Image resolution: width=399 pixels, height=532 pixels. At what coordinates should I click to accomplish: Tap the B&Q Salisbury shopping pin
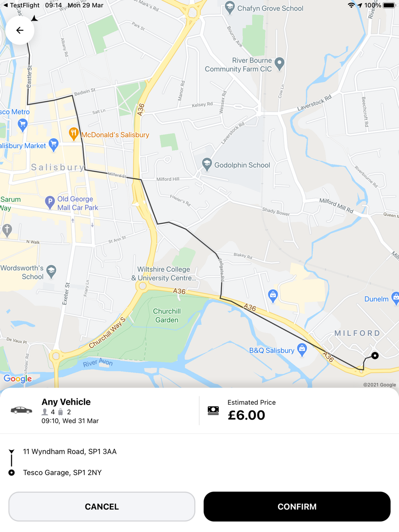(302, 350)
